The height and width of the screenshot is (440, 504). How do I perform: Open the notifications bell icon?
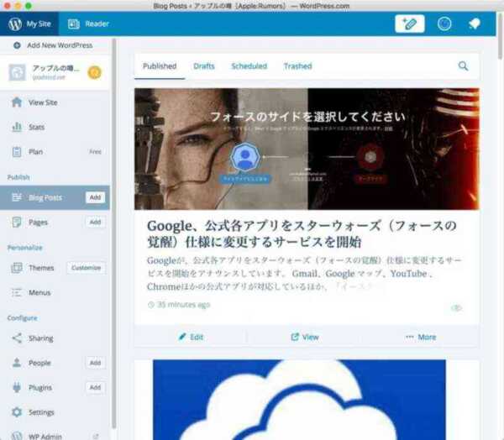(474, 24)
